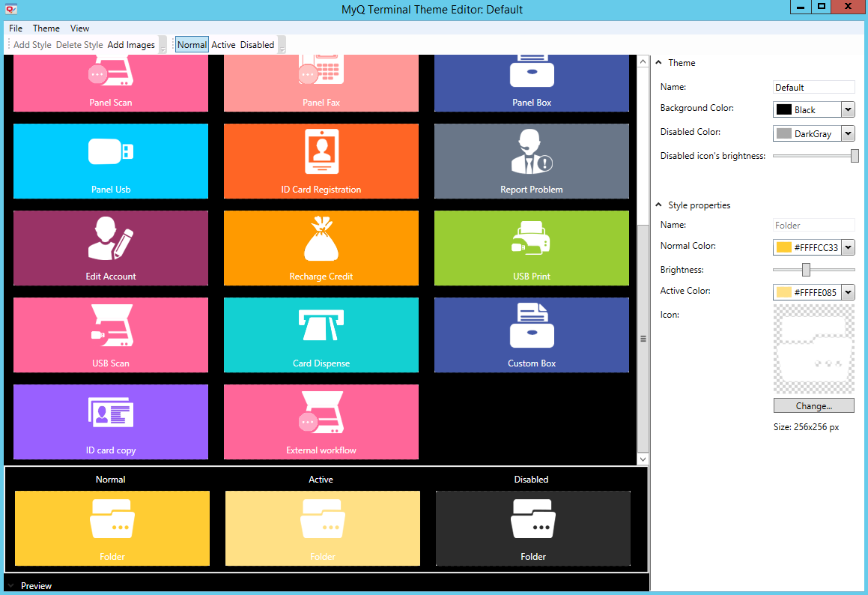Open the View menu

(x=79, y=28)
